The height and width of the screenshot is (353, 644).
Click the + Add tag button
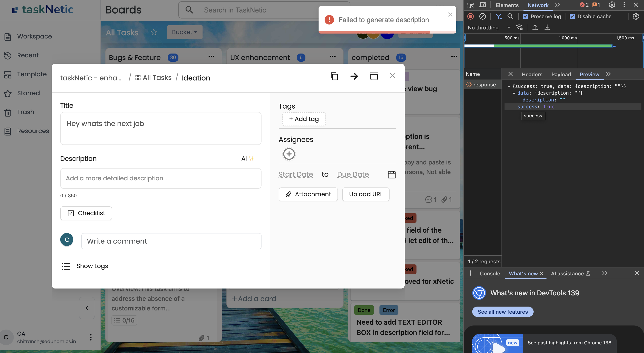point(304,119)
